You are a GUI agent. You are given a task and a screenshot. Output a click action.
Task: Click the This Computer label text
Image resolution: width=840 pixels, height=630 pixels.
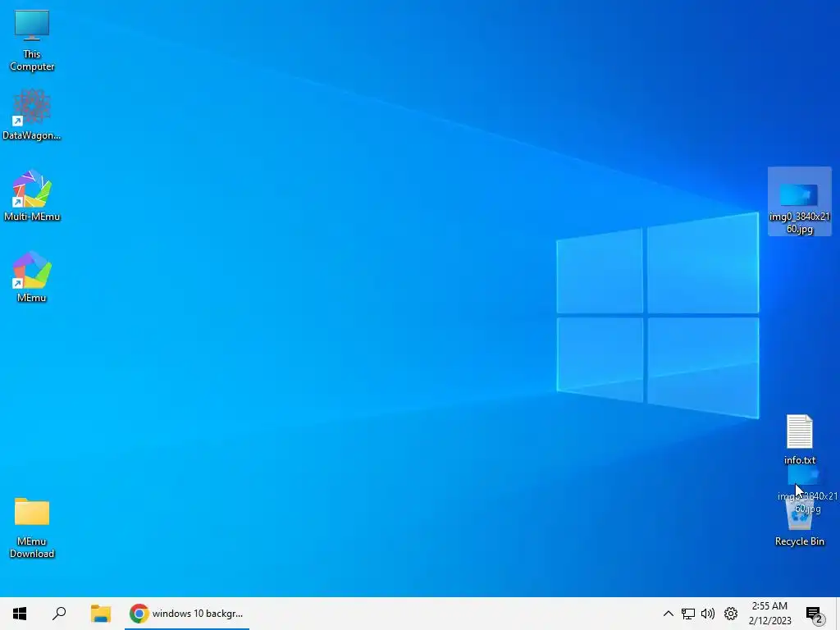tap(32, 60)
